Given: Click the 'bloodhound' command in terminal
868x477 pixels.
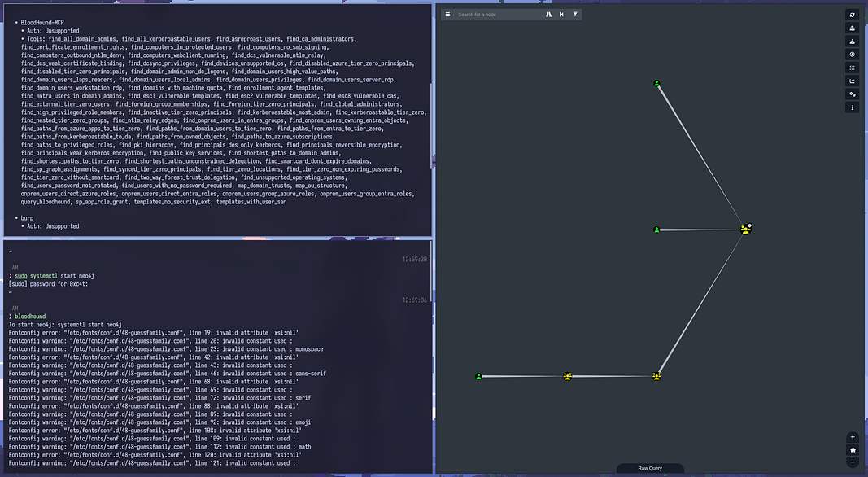Looking at the screenshot, I should coord(30,317).
